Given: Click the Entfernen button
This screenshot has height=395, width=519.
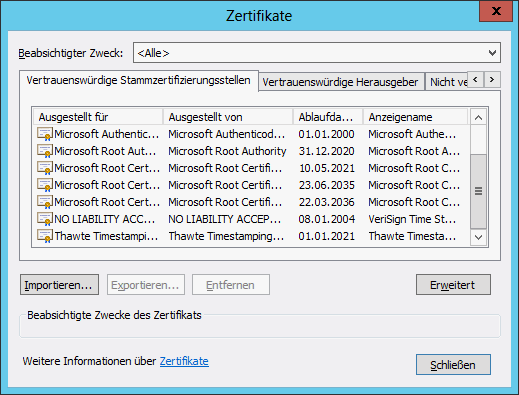Looking at the screenshot, I should tap(231, 285).
